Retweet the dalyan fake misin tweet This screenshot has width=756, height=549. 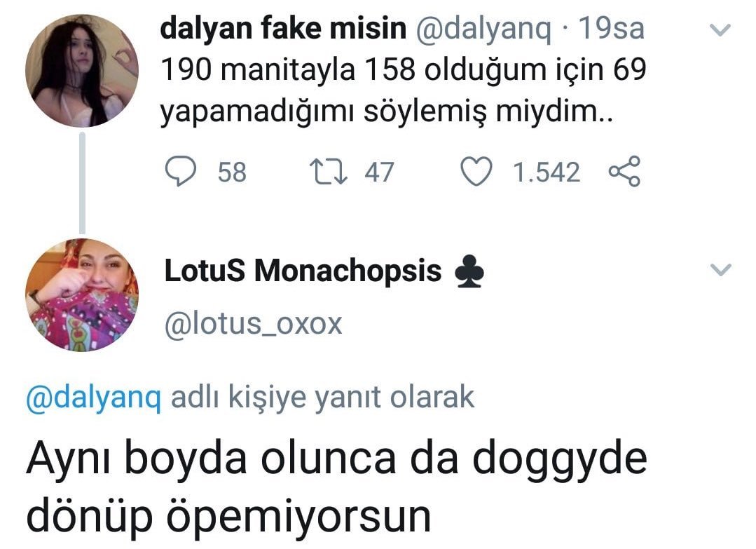point(327,172)
